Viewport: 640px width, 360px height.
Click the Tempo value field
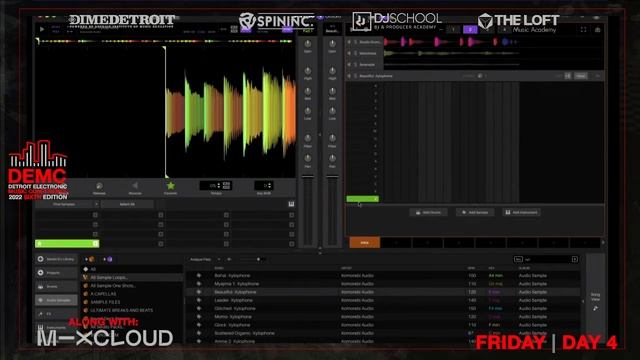click(x=216, y=186)
